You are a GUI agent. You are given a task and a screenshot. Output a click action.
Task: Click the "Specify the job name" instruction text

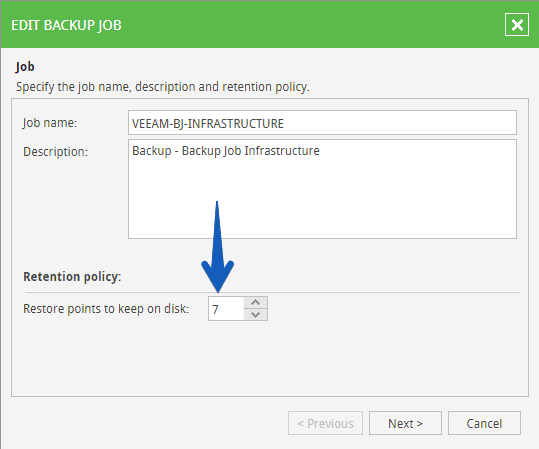[163, 87]
